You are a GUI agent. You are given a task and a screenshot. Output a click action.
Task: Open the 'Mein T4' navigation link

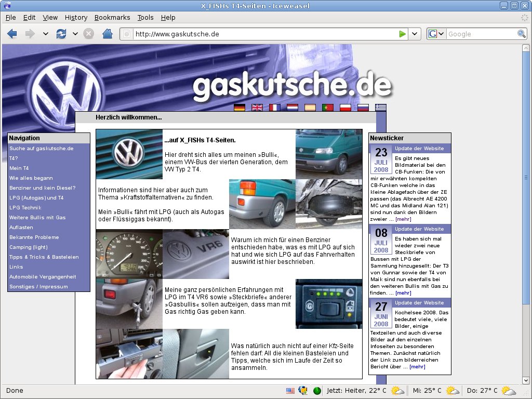point(19,168)
